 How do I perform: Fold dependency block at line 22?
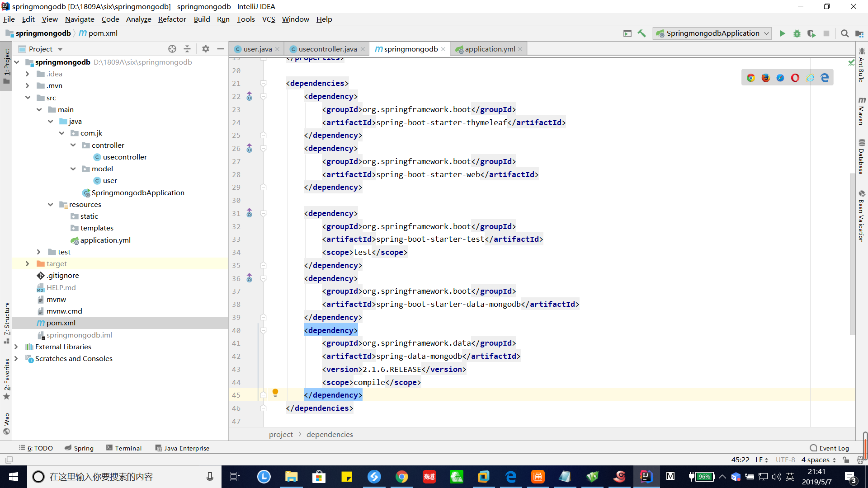point(264,96)
